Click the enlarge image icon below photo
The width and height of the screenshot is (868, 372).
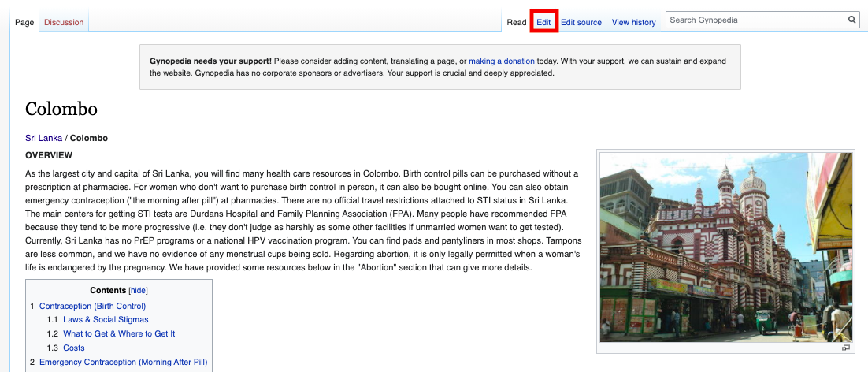(846, 348)
